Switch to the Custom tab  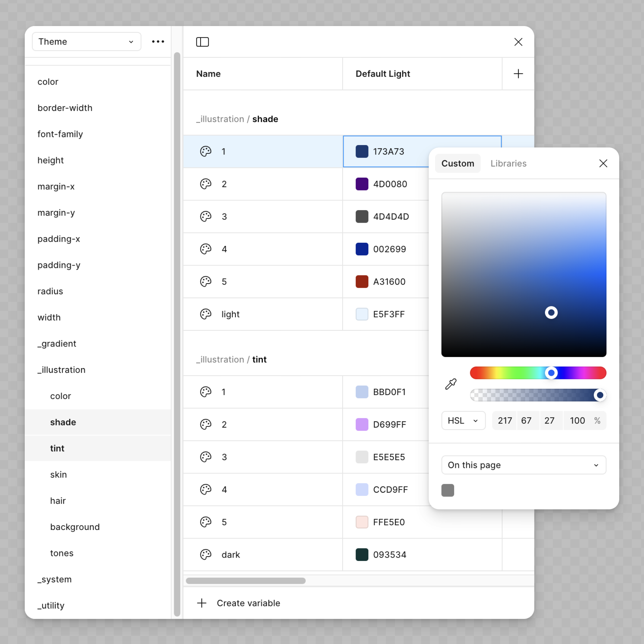pyautogui.click(x=457, y=163)
